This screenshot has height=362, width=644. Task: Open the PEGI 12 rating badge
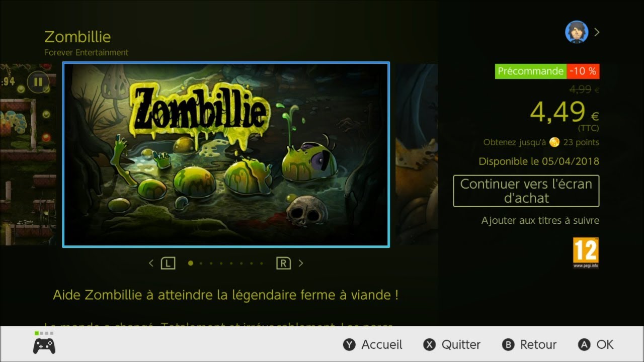pyautogui.click(x=586, y=253)
